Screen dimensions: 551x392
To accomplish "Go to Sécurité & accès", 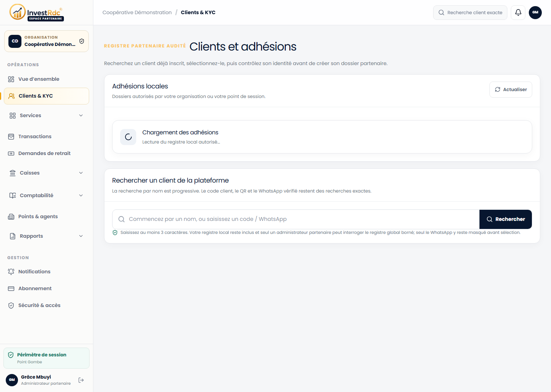I will (46, 305).
